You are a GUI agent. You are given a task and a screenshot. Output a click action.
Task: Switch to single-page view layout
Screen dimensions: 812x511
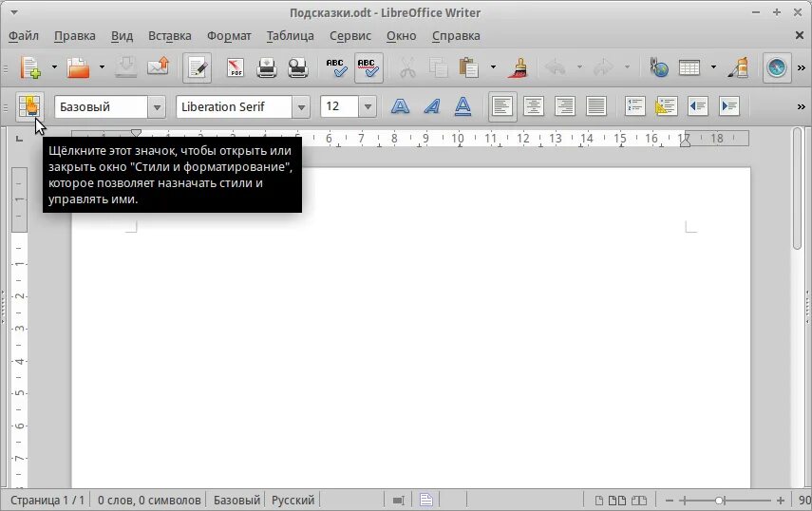(x=598, y=501)
